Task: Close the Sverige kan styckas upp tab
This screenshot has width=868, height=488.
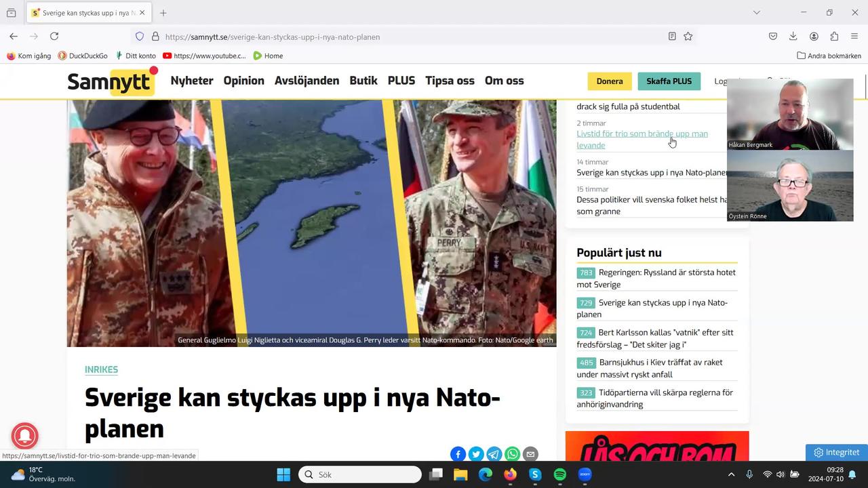Action: coord(142,12)
